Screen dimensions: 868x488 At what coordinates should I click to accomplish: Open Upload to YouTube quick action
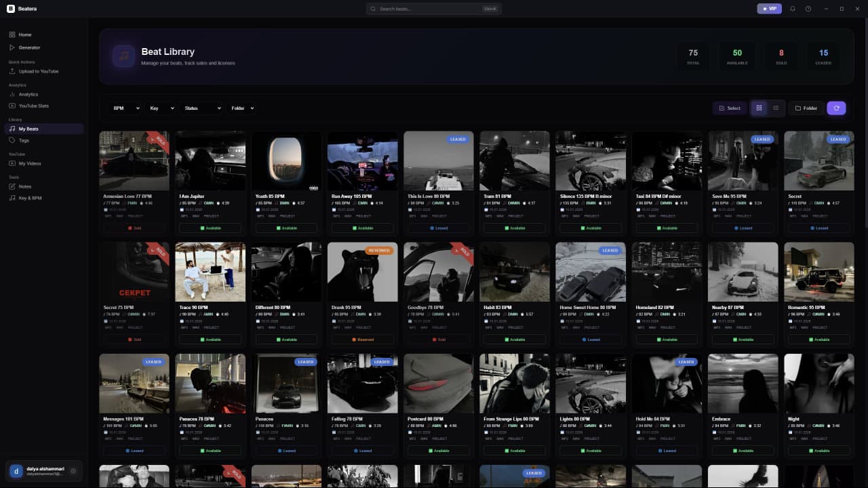(38, 71)
